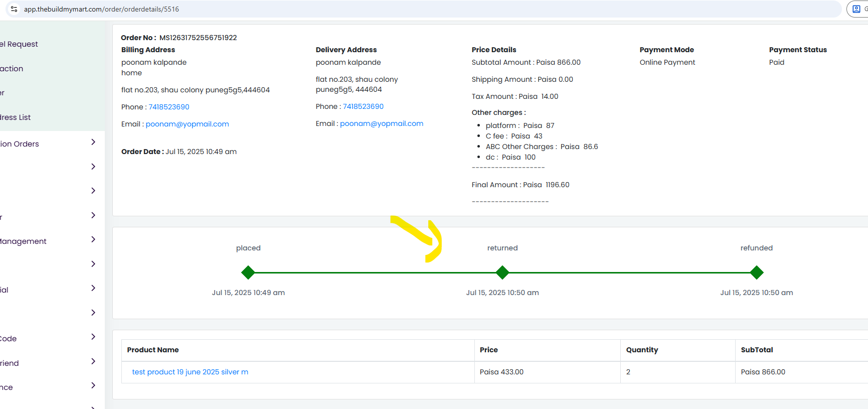
Task: Select order number MS12631752556751922
Action: pos(198,38)
